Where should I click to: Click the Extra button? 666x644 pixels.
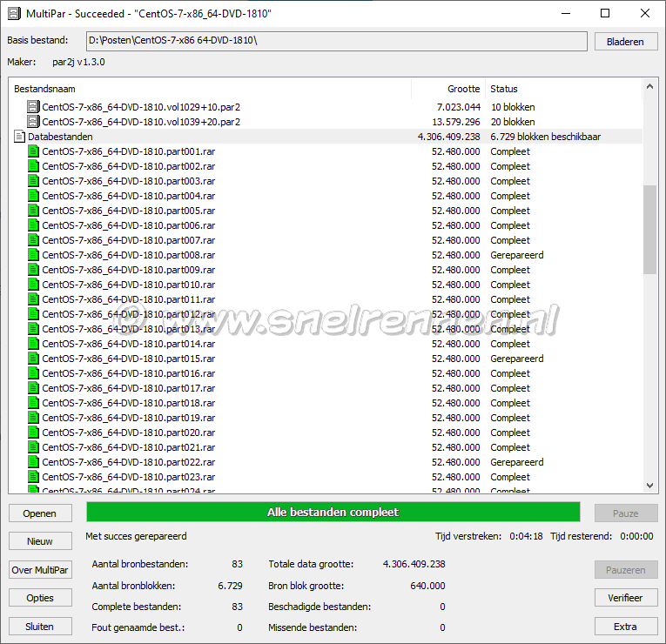626,627
